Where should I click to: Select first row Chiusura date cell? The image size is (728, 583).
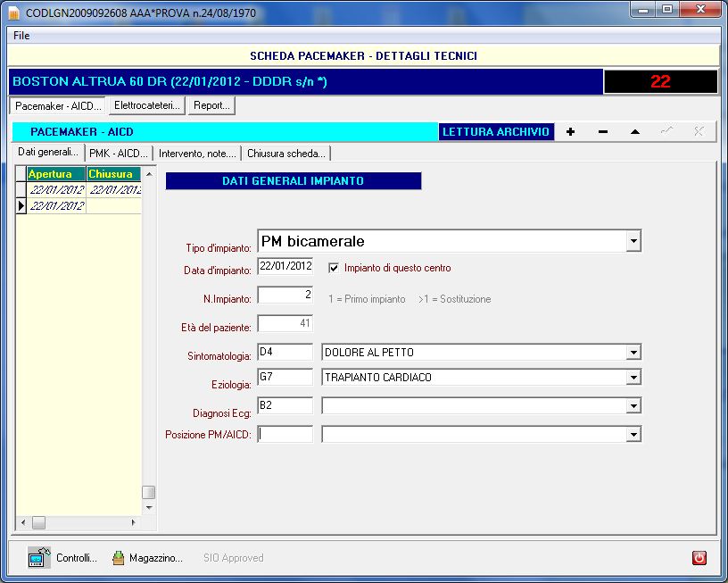coord(114,189)
